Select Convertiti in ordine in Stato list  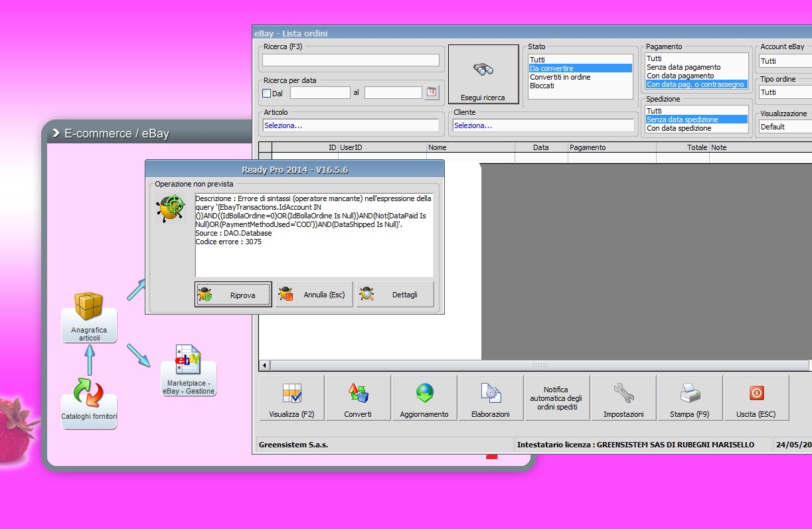580,77
